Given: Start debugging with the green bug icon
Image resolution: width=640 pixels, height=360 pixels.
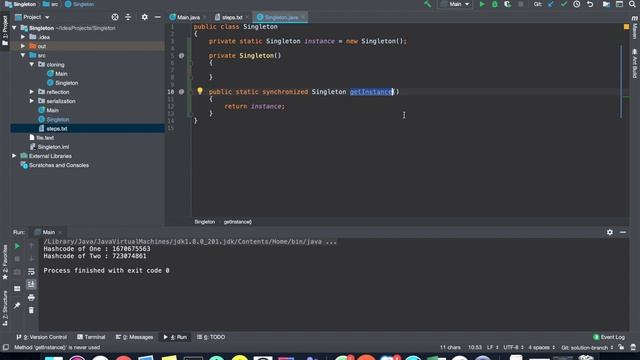Looking at the screenshot, I should pos(495,4).
